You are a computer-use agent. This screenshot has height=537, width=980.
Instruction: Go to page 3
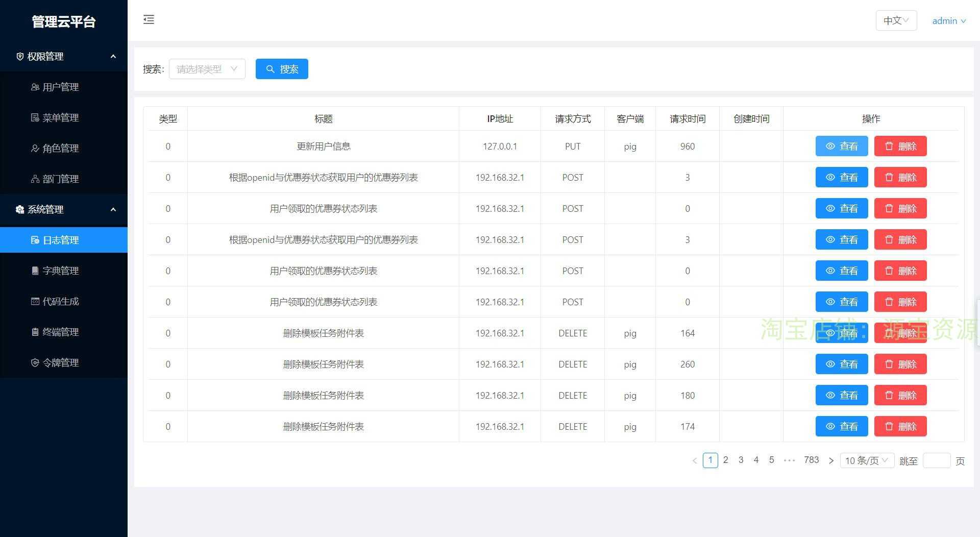(x=741, y=460)
